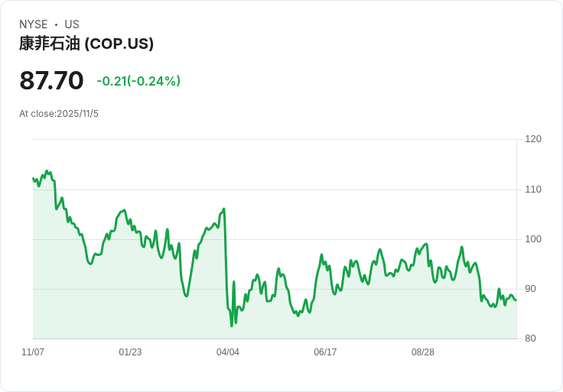Select the 01/23 date on the x-axis
563x392 pixels.
130,352
